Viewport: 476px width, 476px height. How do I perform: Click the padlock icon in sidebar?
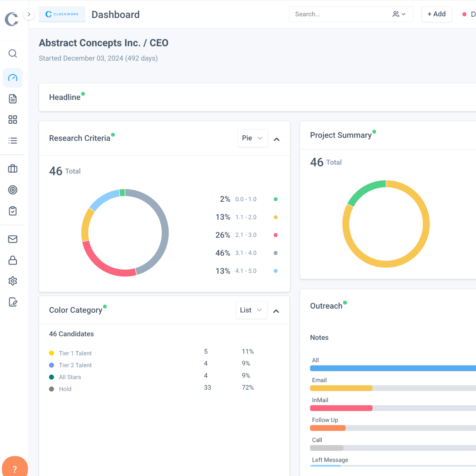pyautogui.click(x=13, y=260)
